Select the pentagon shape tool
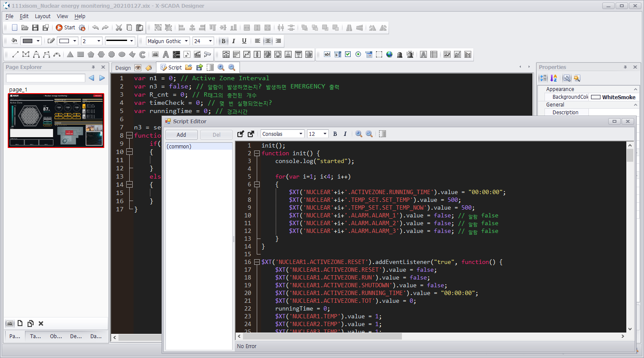Image resolution: width=644 pixels, height=358 pixels. tap(91, 54)
